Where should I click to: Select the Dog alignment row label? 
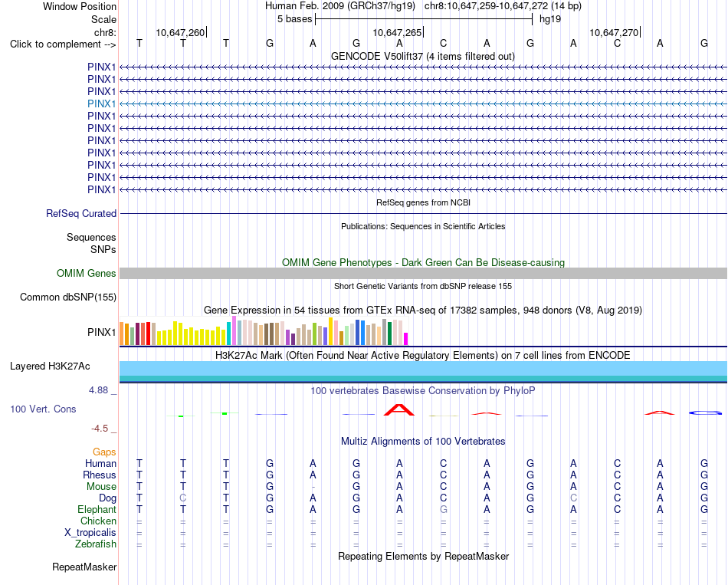point(107,498)
